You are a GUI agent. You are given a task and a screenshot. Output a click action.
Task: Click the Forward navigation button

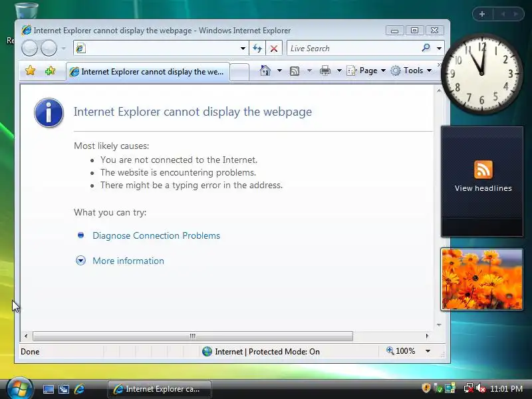coord(49,48)
